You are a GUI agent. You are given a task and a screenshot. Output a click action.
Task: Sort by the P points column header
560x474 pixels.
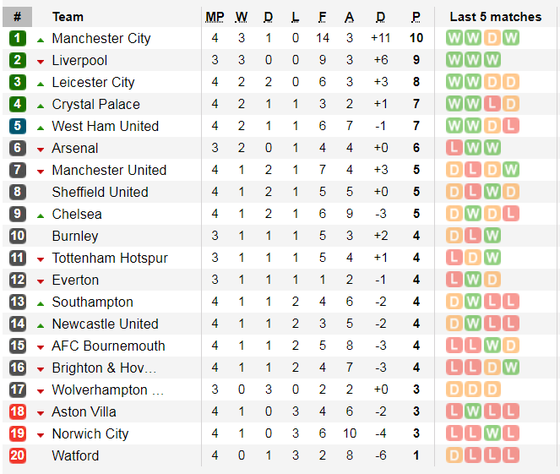click(x=416, y=17)
